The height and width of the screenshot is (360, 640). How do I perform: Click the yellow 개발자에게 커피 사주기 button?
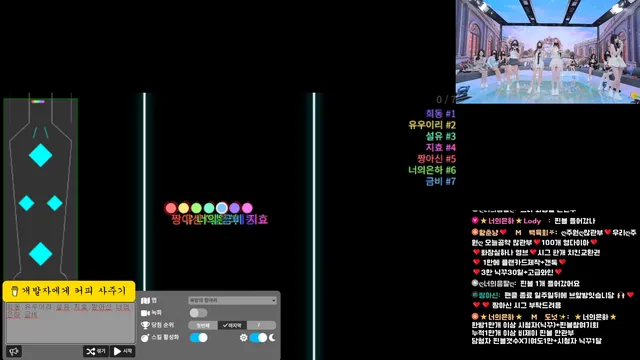pos(69,291)
